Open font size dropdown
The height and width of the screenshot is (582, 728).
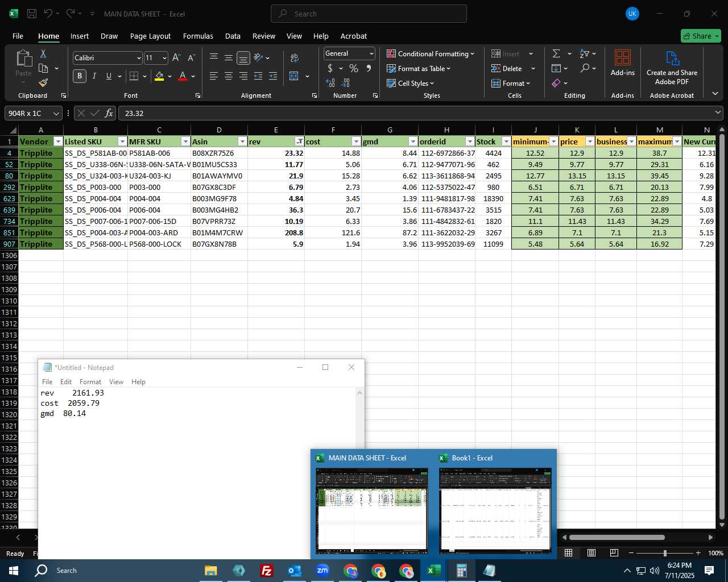point(164,58)
